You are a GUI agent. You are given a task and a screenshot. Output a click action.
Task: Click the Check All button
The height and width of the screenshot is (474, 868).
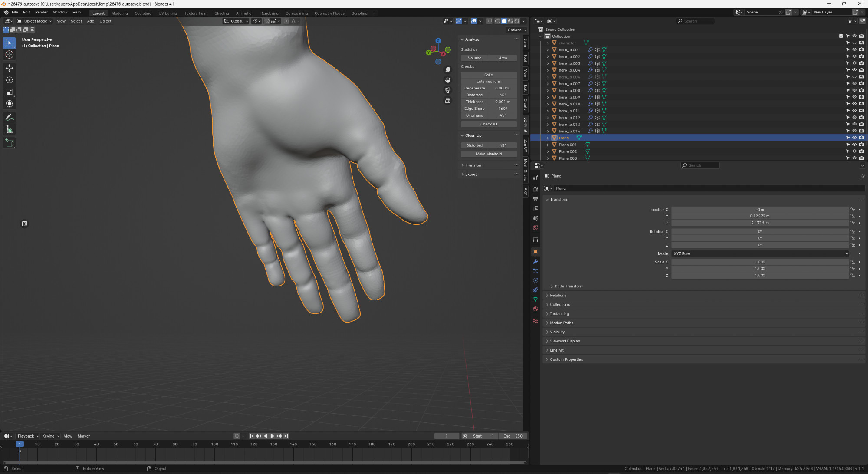(489, 124)
